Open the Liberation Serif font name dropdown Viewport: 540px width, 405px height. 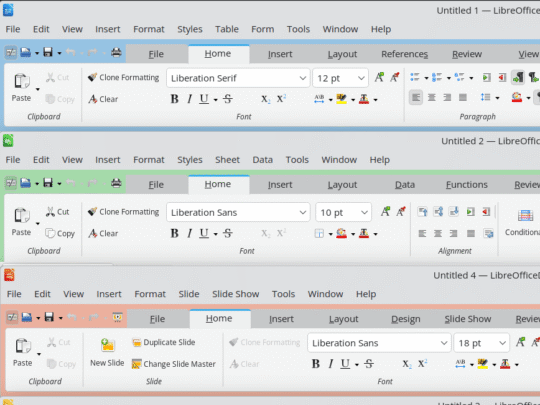303,78
